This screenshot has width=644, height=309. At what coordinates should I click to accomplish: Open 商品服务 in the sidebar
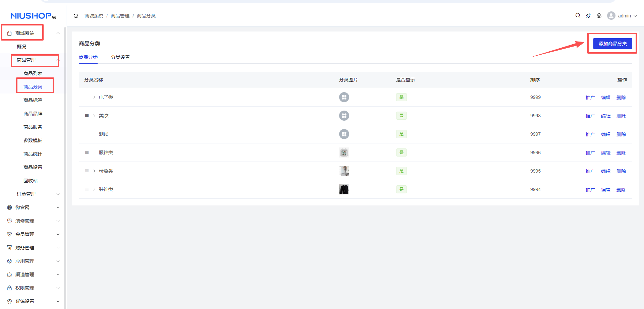pos(33,127)
